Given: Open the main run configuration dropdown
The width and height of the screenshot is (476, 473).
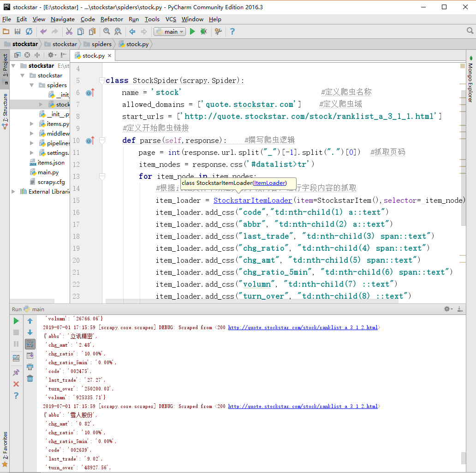Looking at the screenshot, I should point(170,31).
